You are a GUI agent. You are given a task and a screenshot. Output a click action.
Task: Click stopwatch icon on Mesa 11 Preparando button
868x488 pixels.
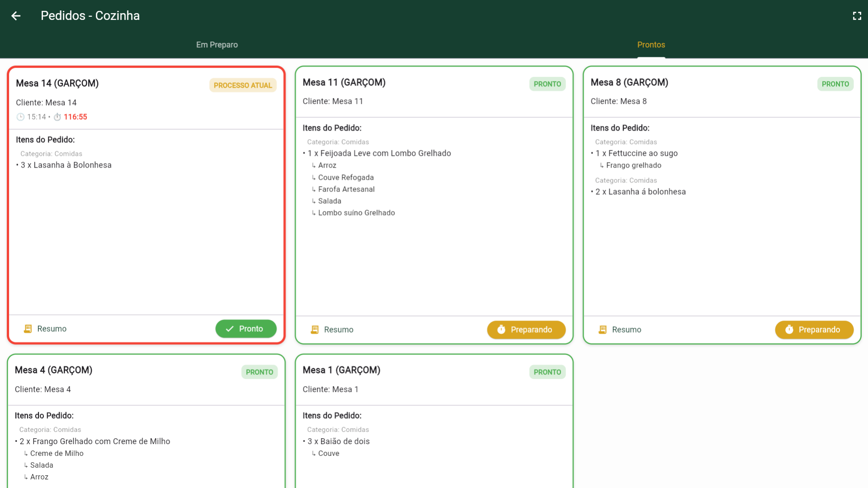tap(501, 330)
